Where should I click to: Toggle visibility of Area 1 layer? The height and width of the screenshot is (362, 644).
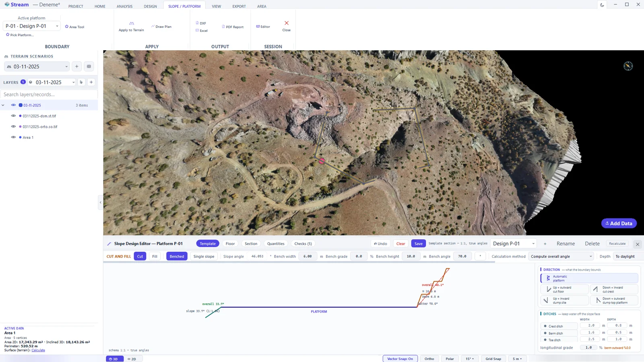tap(13, 137)
